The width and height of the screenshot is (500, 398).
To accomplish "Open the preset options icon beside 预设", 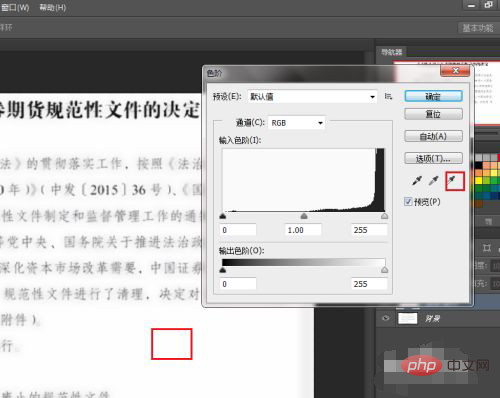I will click(388, 96).
